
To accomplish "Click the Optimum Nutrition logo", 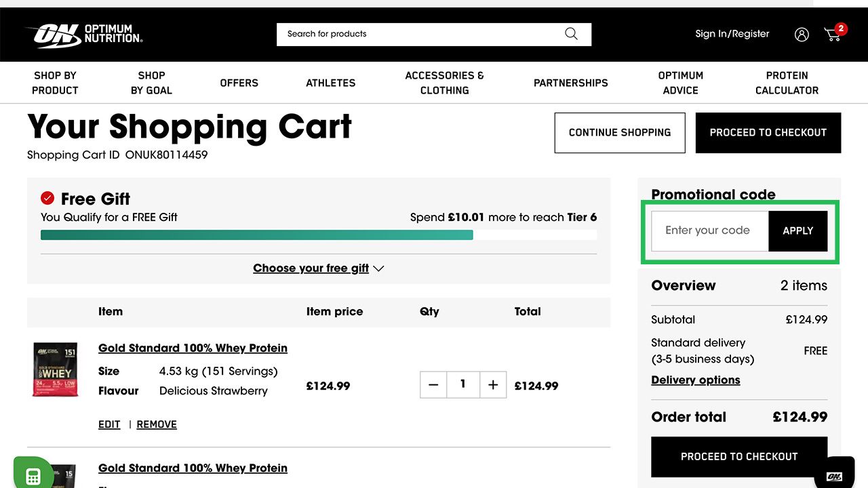I will [x=83, y=35].
